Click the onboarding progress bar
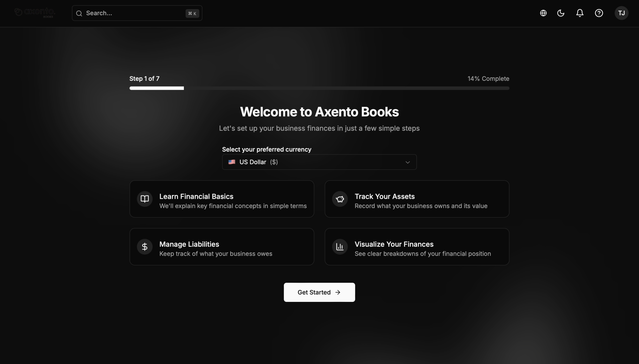The image size is (639, 364). tap(319, 88)
